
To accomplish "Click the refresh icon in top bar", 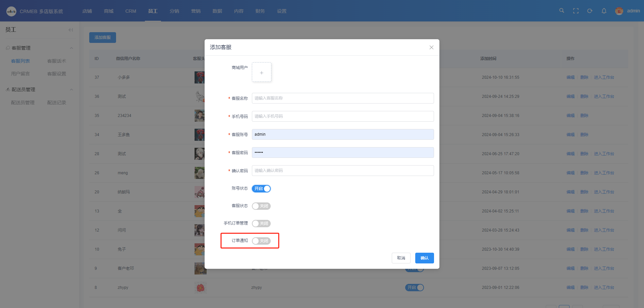I will (x=590, y=11).
